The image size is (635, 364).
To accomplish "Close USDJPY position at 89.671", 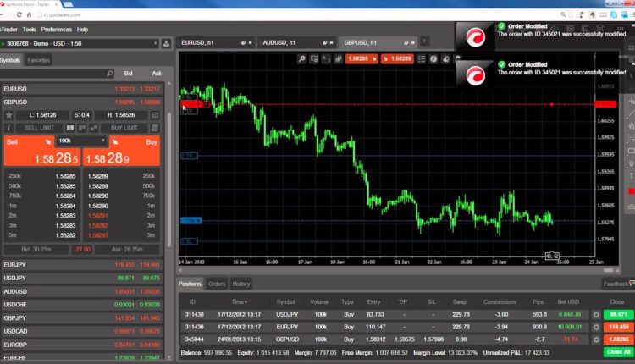I will [618, 315].
